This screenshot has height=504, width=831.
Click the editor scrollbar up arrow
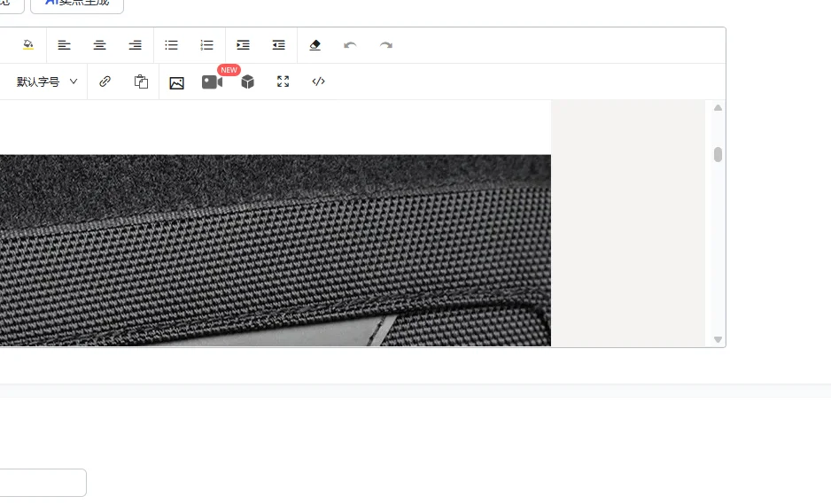(x=718, y=108)
